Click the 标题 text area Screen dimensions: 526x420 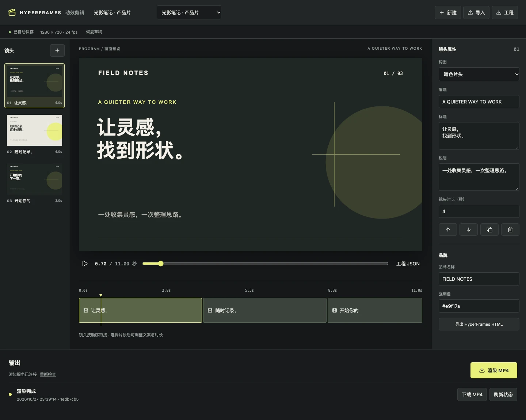pos(479,136)
